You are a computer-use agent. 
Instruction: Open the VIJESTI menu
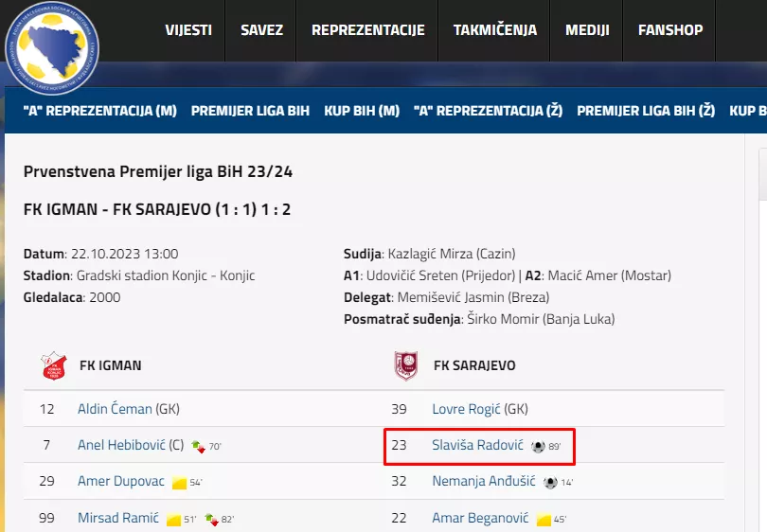click(188, 30)
